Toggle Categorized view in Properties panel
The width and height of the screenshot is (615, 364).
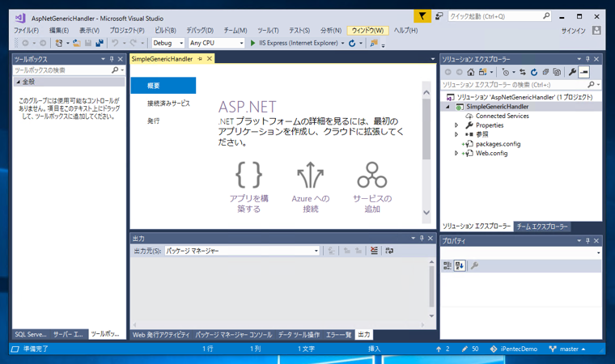(447, 266)
